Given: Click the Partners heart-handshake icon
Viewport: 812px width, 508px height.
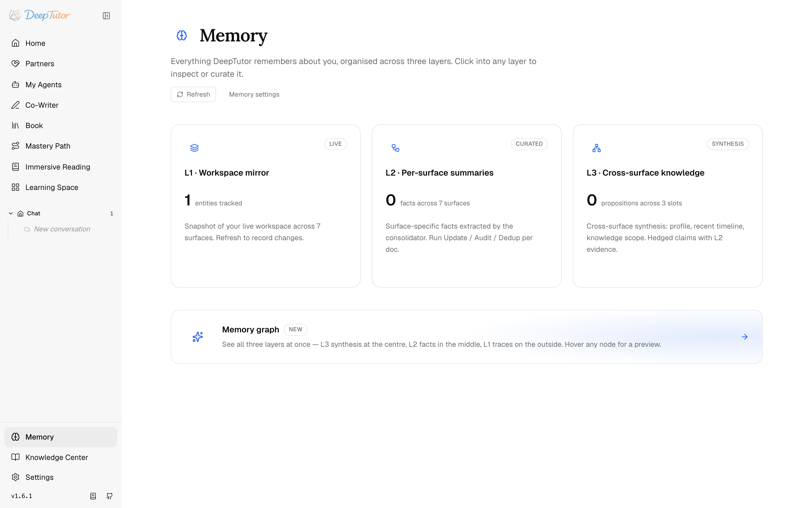Looking at the screenshot, I should pyautogui.click(x=15, y=64).
